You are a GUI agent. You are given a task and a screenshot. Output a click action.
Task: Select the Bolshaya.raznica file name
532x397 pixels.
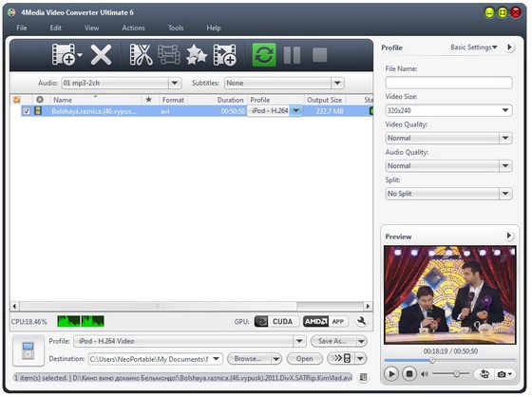coord(94,111)
